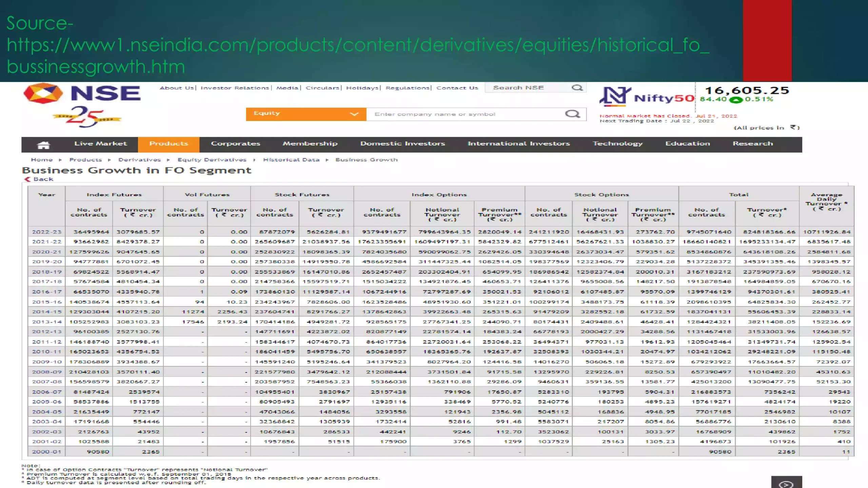Select the 2016-17 year row

441,292
